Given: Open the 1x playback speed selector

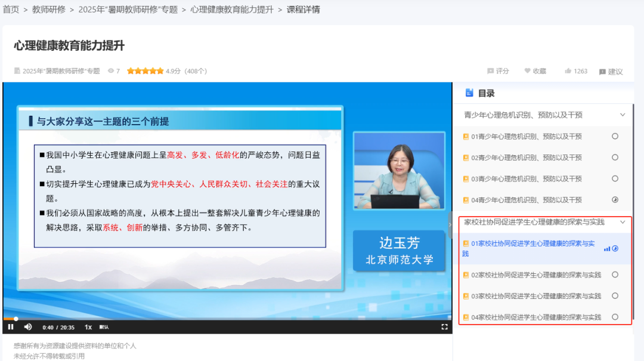Looking at the screenshot, I should point(88,327).
